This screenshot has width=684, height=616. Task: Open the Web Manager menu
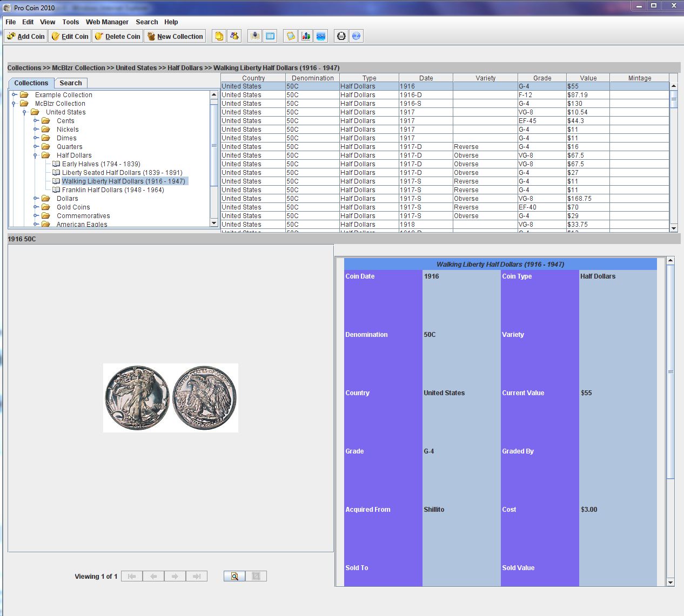click(x=107, y=22)
